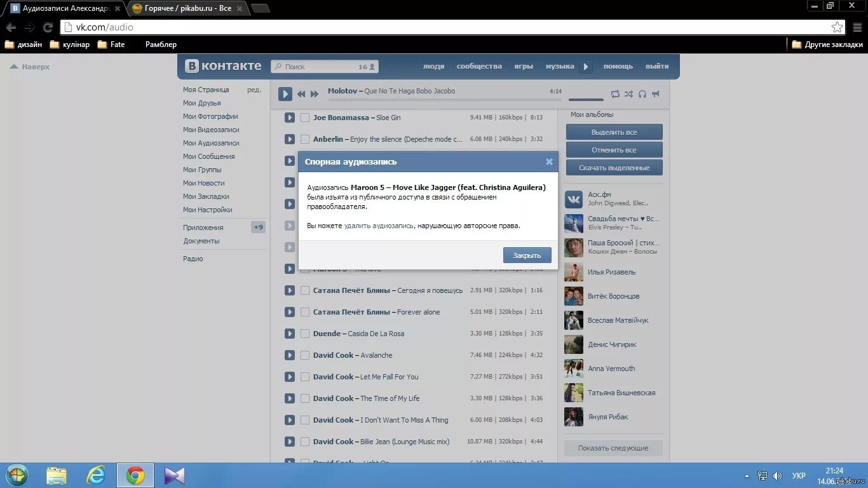Click the browser reload icon
This screenshot has width=868, height=488.
pos(48,27)
